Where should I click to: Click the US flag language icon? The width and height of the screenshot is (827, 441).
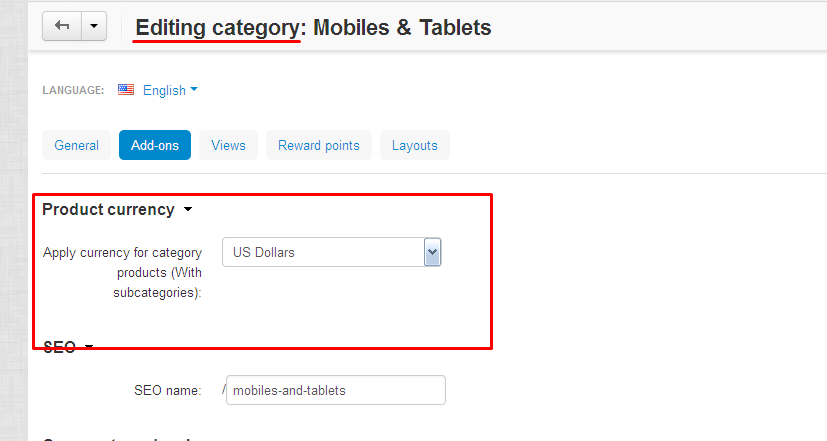[126, 90]
